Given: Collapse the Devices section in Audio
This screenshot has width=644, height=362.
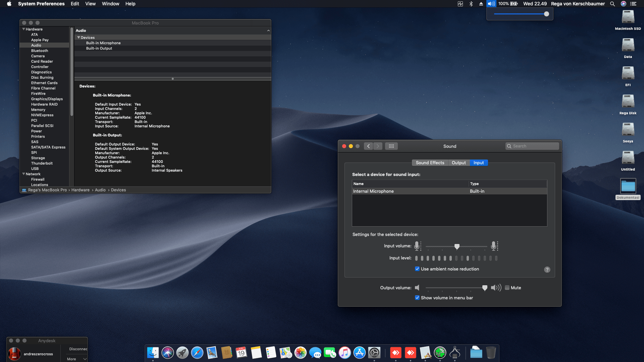Looking at the screenshot, I should pos(79,37).
